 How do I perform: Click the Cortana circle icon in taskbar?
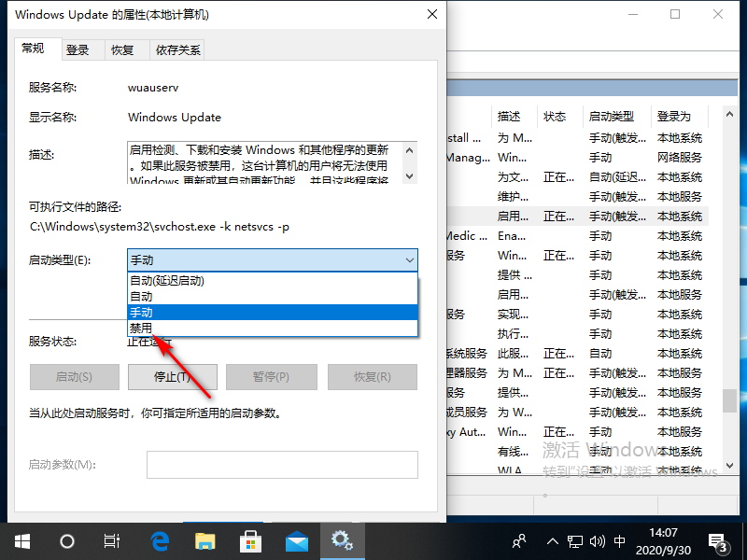point(66,540)
